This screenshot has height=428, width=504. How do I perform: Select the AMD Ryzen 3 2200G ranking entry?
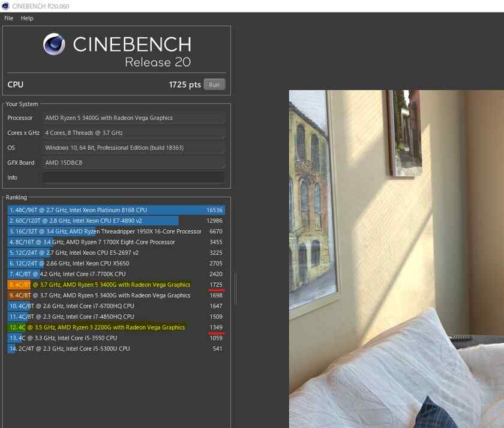tap(108, 327)
